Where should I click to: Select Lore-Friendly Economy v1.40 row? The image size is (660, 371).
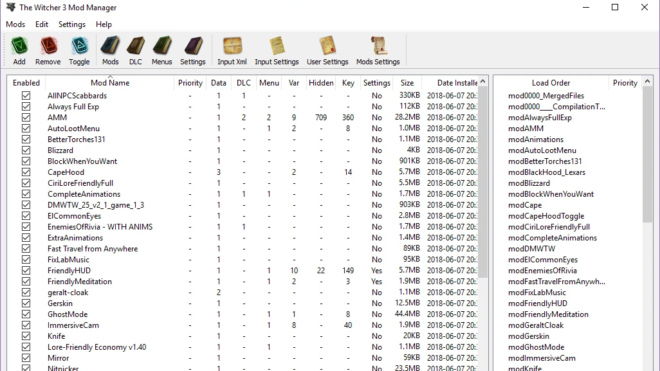click(x=243, y=347)
